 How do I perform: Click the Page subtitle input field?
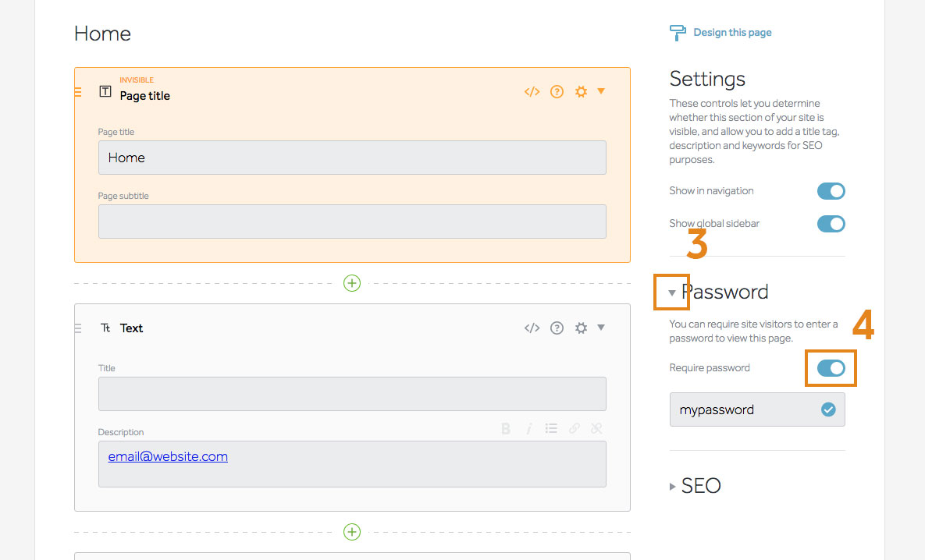pos(352,222)
